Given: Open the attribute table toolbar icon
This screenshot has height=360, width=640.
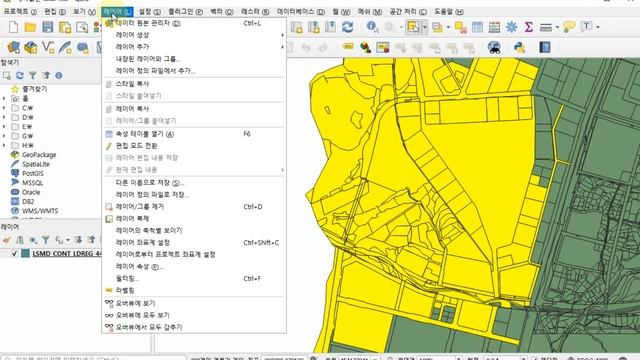Looking at the screenshot, I should coord(477,27).
